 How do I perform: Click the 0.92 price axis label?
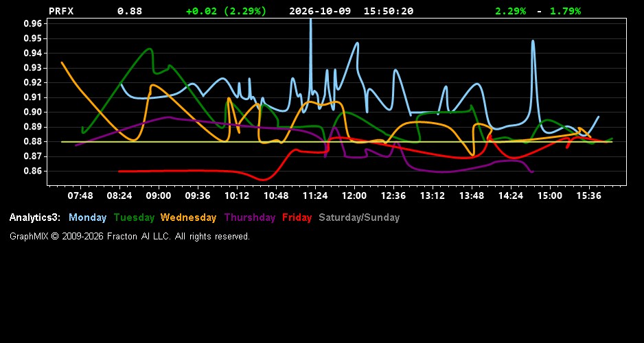(x=33, y=82)
